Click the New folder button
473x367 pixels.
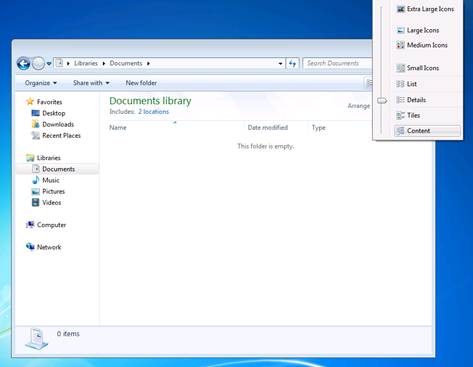click(141, 83)
